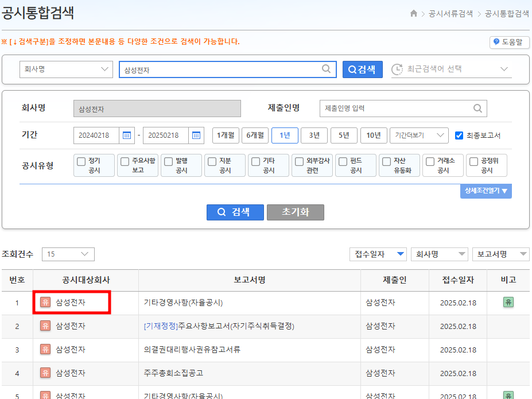Expand the 상세조건열기 advanced conditions

pyautogui.click(x=486, y=191)
